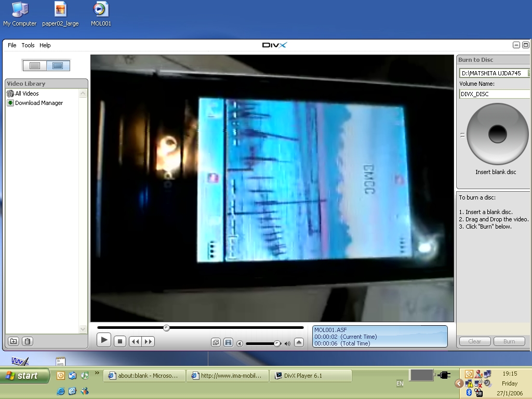Open the disc drive dropdown
532x399 pixels.
[528, 73]
